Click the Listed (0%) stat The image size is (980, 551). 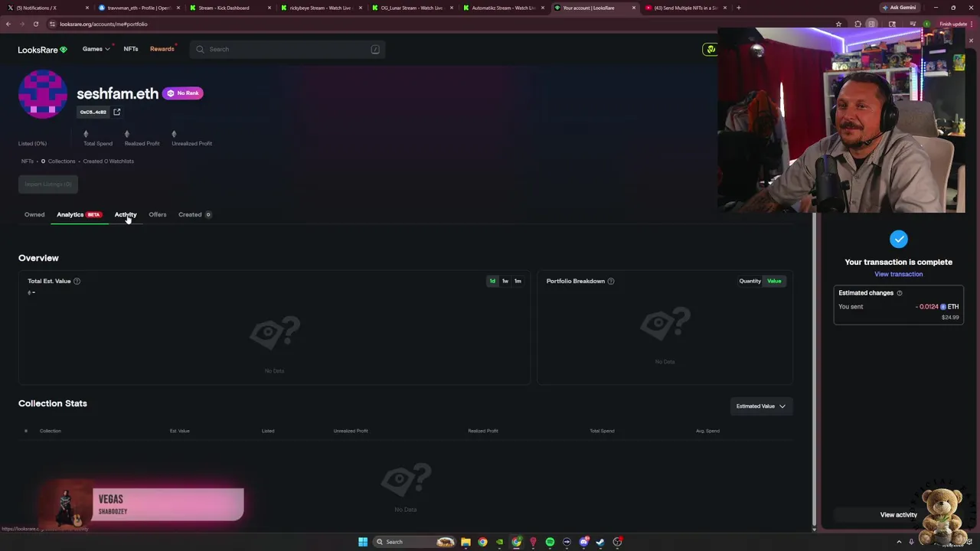coord(32,143)
